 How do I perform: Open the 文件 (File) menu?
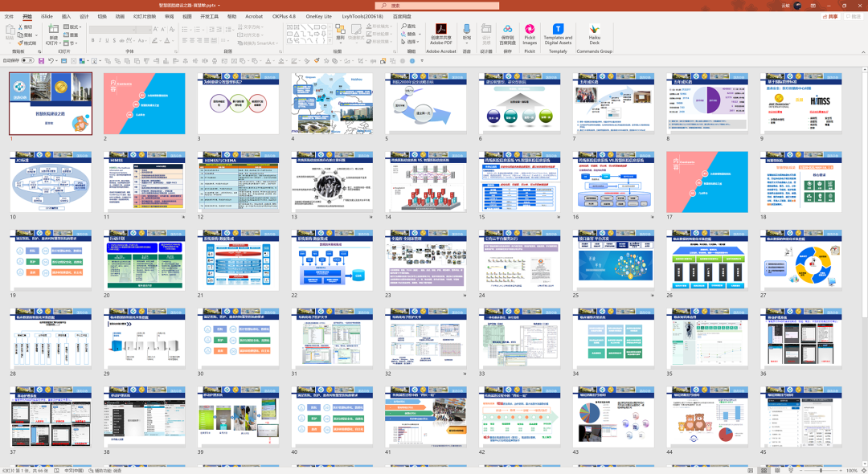click(9, 17)
